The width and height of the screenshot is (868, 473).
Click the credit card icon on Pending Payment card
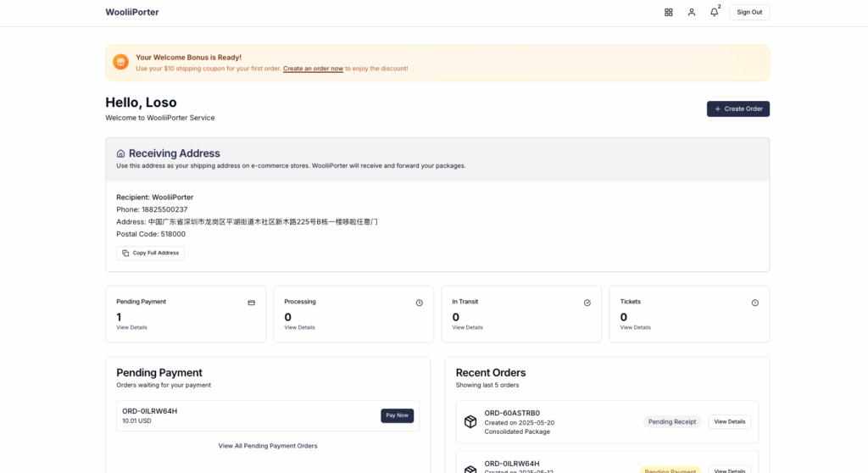[x=251, y=303]
